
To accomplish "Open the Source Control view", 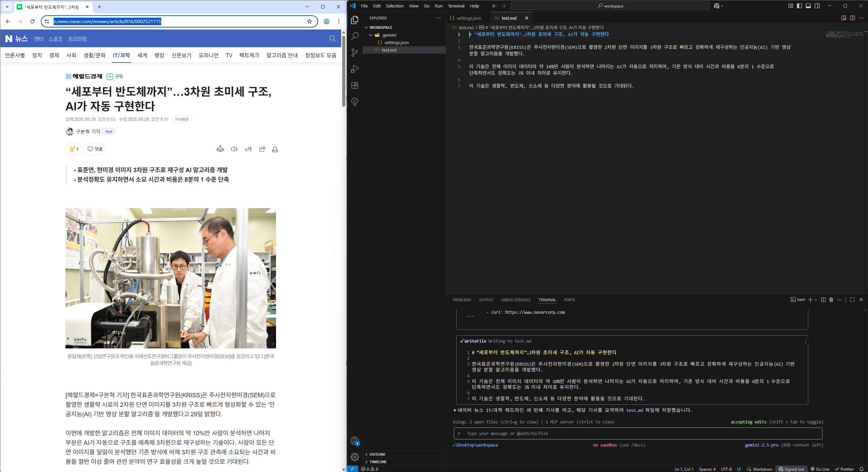I will (355, 52).
